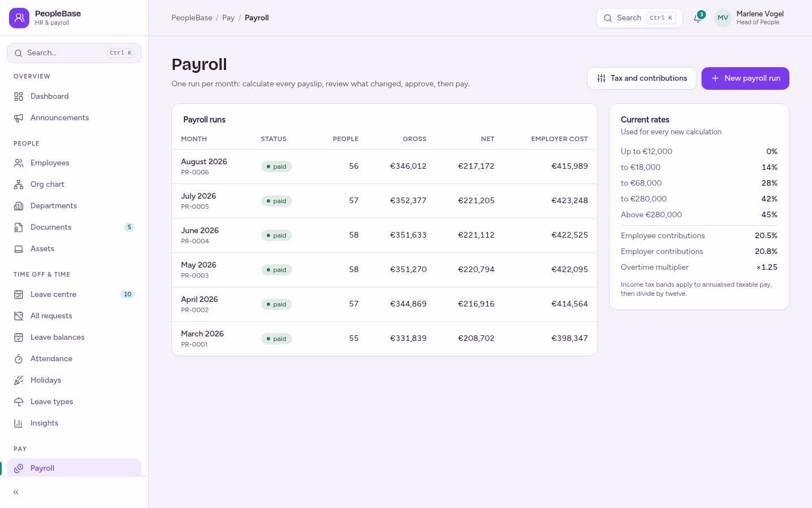The image size is (812, 508).
Task: Click gross value €352,377
Action: (x=408, y=201)
